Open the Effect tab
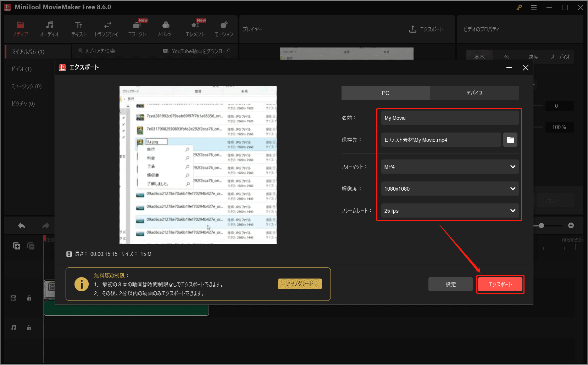 pyautogui.click(x=137, y=29)
